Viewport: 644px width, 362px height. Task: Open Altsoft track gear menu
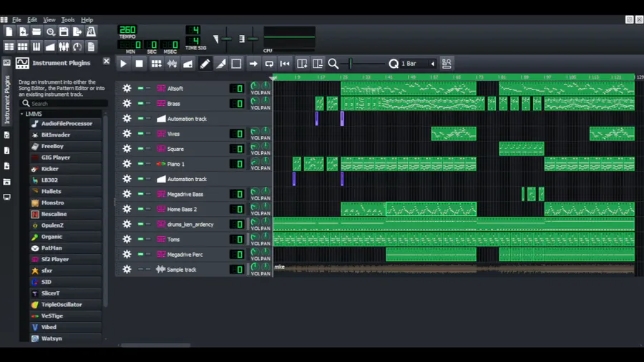pyautogui.click(x=127, y=88)
